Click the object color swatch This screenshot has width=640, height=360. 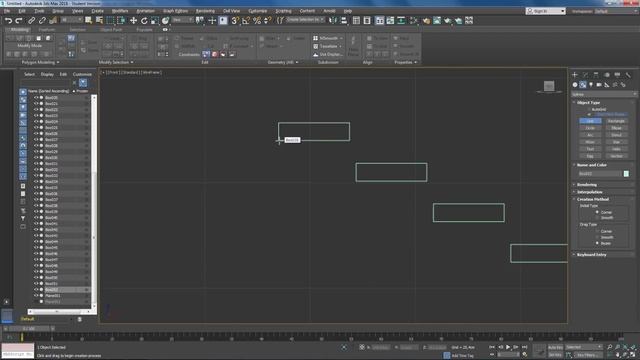(x=626, y=173)
